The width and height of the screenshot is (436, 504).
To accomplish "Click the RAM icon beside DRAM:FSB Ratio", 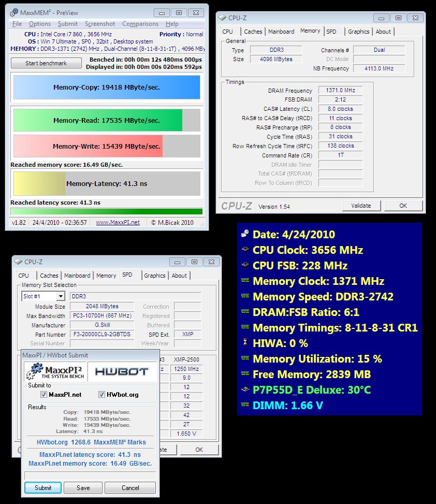I will (245, 311).
